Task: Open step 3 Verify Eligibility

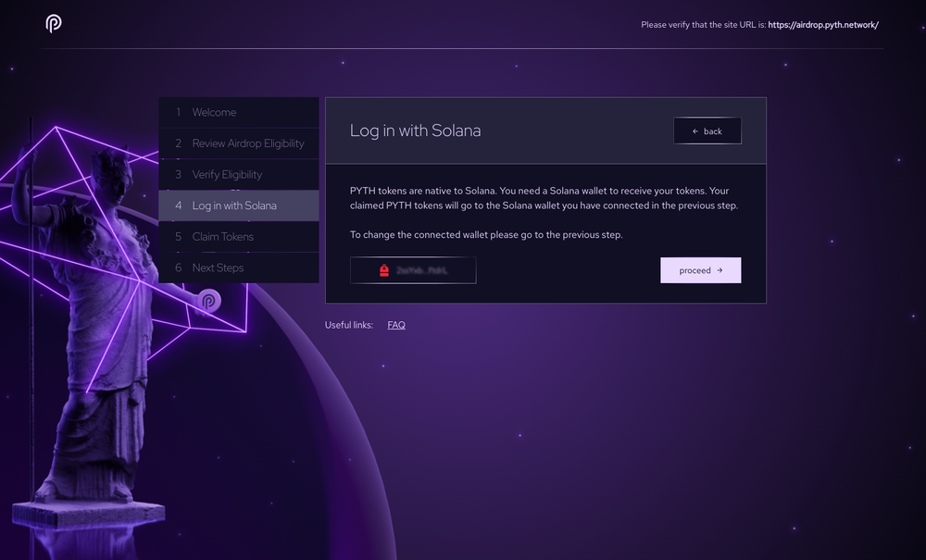Action: (239, 175)
